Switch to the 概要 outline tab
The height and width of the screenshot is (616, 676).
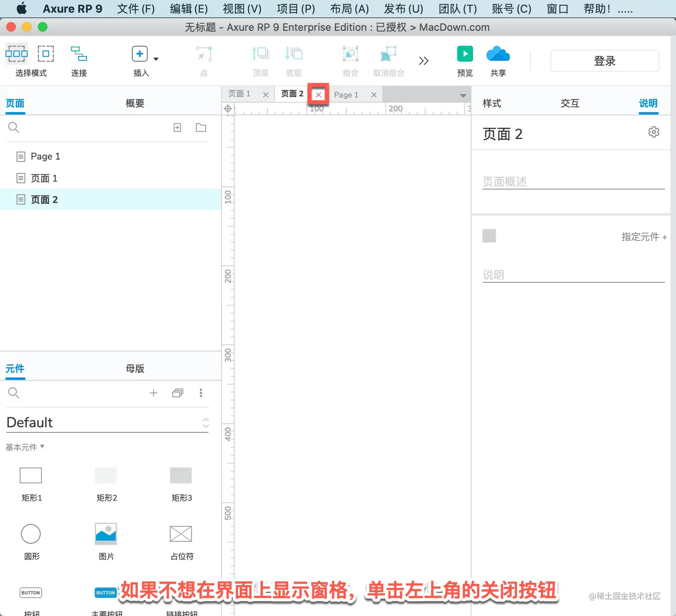coord(135,103)
